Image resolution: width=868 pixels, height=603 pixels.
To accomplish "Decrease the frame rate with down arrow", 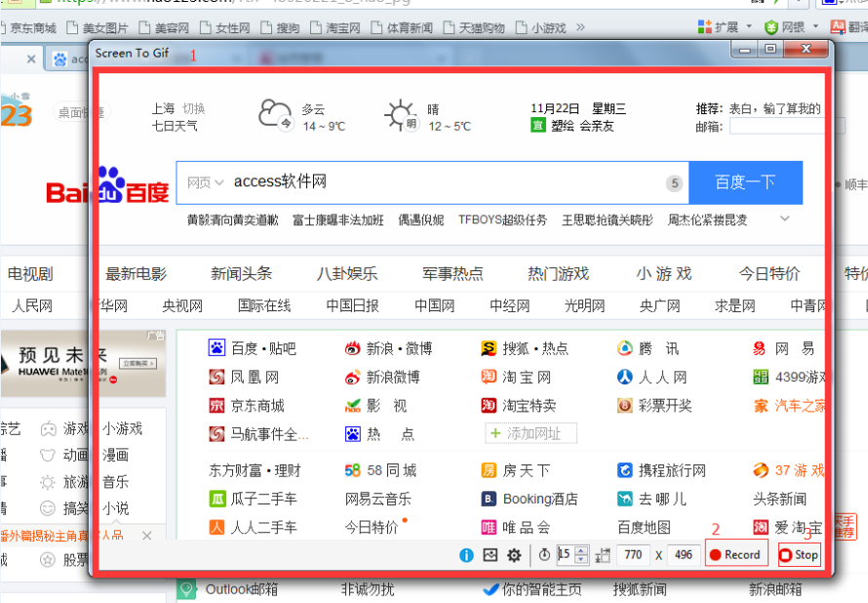I will 581,559.
